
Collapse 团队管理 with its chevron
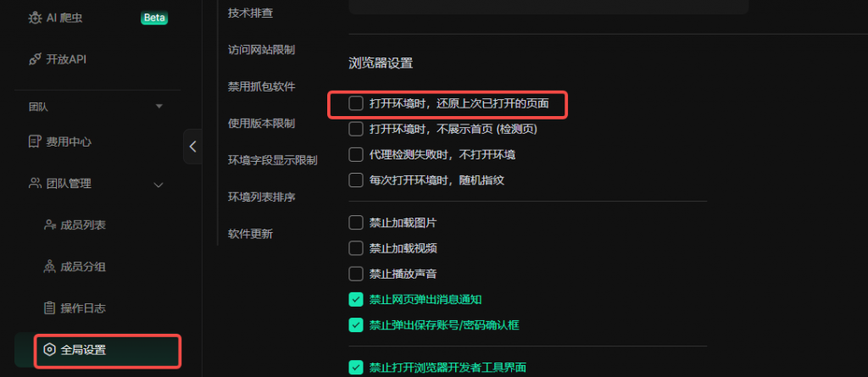click(159, 185)
